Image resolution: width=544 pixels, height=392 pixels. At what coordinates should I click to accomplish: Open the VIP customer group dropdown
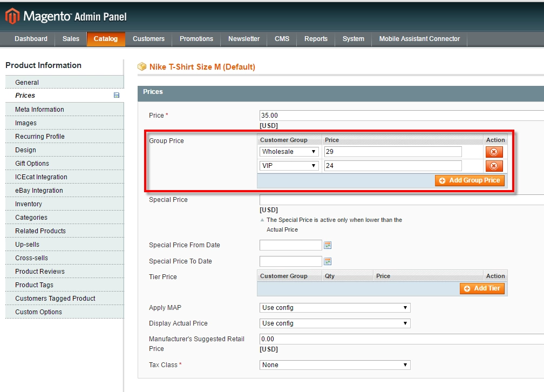(x=289, y=166)
